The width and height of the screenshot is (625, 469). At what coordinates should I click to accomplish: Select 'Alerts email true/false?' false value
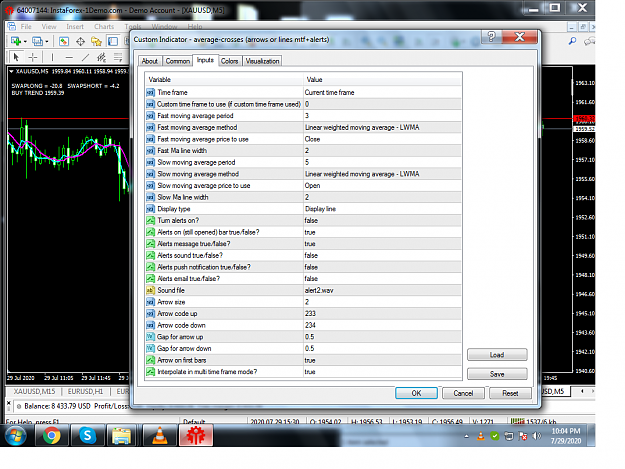pyautogui.click(x=383, y=279)
